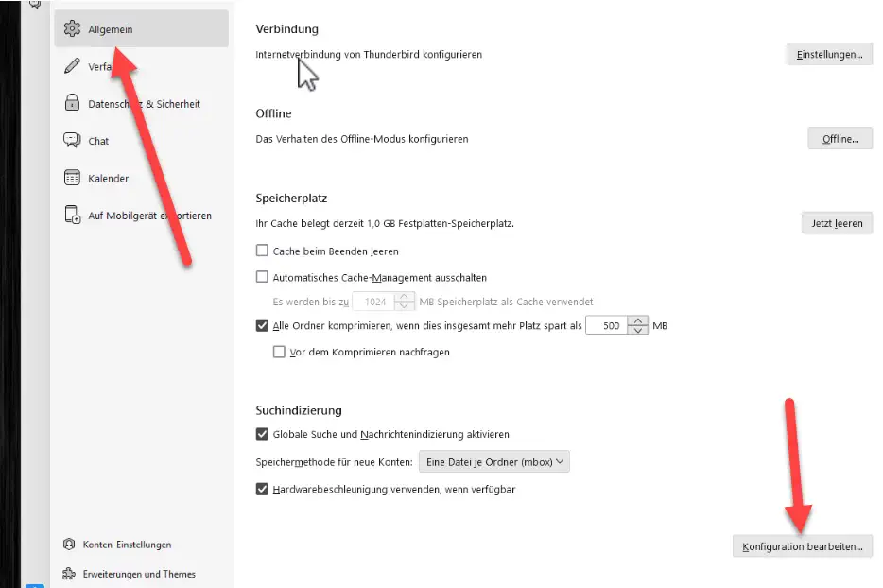Open Konten-Einstellungen account icon

coord(69,545)
